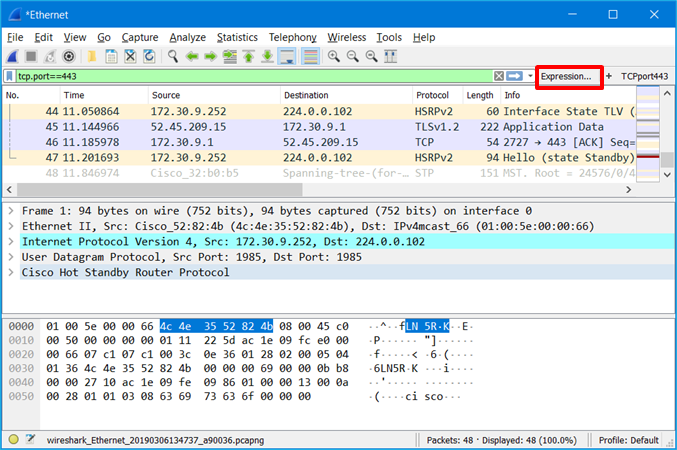
Task: Select packet 47 Hello state Standby
Action: coord(320,158)
